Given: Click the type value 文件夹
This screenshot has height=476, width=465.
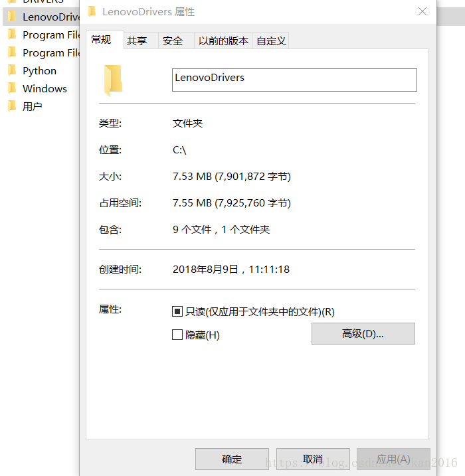Looking at the screenshot, I should click(x=188, y=123).
